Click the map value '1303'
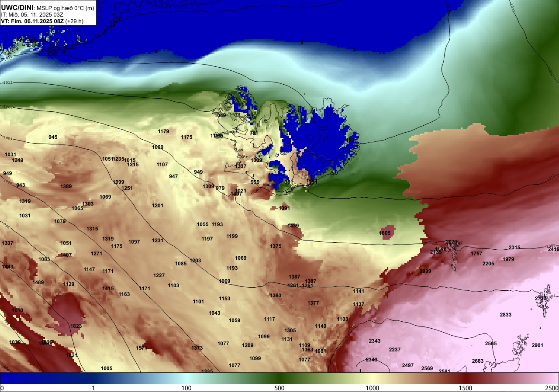Viewport: 559px width, 392px height. 88,204
